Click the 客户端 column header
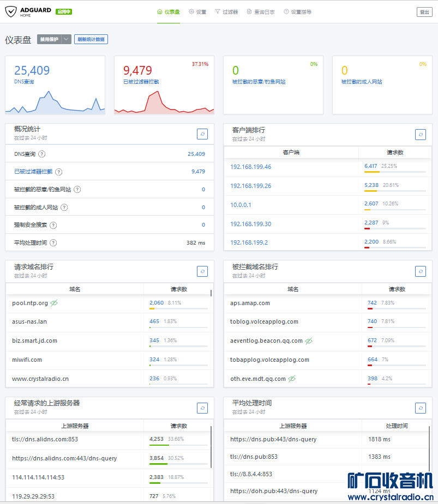Image resolution: width=438 pixels, height=504 pixels. click(x=291, y=153)
